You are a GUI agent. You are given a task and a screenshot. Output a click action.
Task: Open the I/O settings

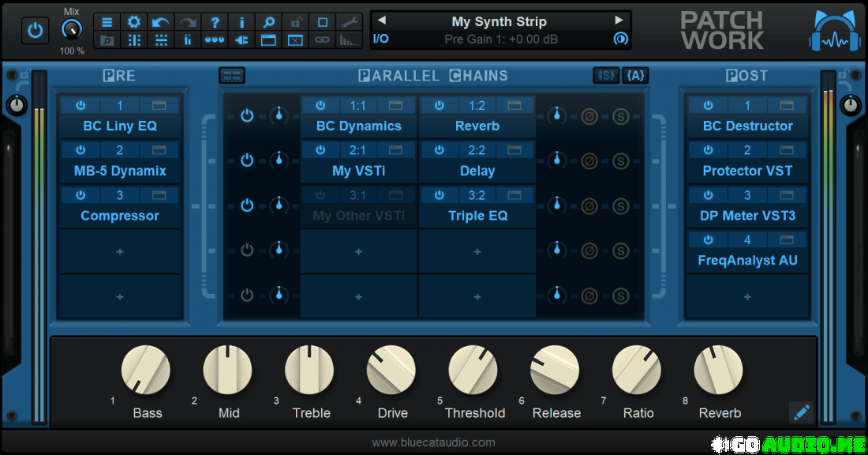coord(381,39)
